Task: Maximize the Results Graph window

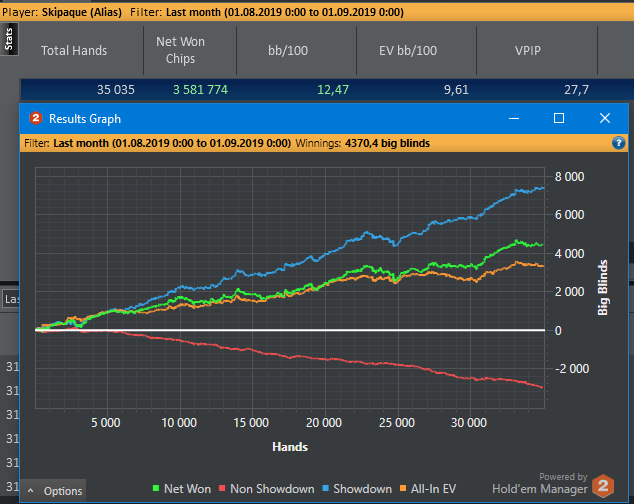Action: pos(559,118)
